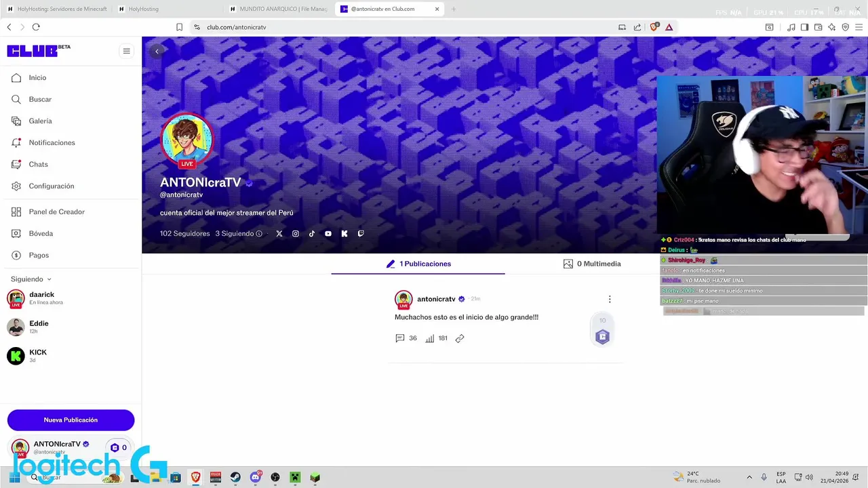The image size is (868, 488).
Task: Open the token balance badge showing 0
Action: pyautogui.click(x=119, y=448)
